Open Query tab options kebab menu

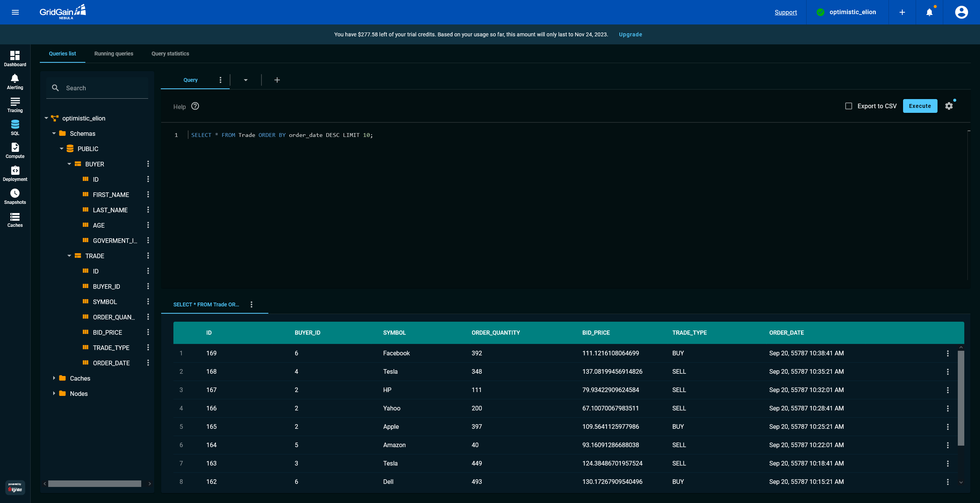tap(220, 80)
